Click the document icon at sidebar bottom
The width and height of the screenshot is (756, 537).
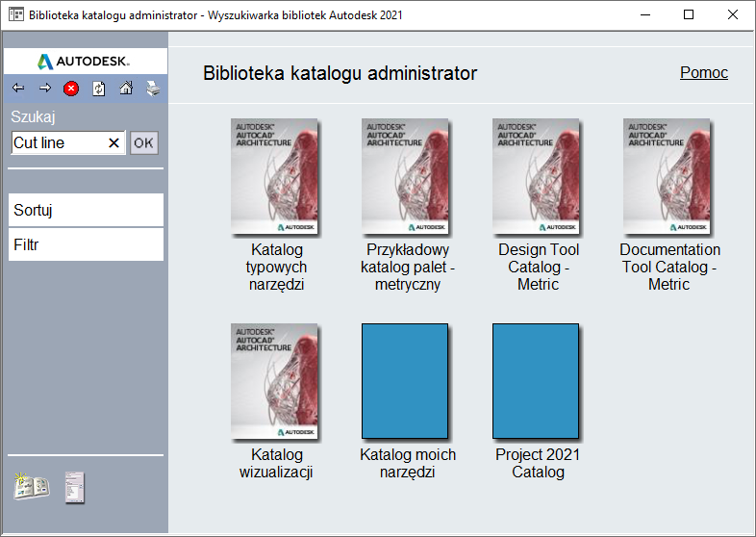click(75, 487)
